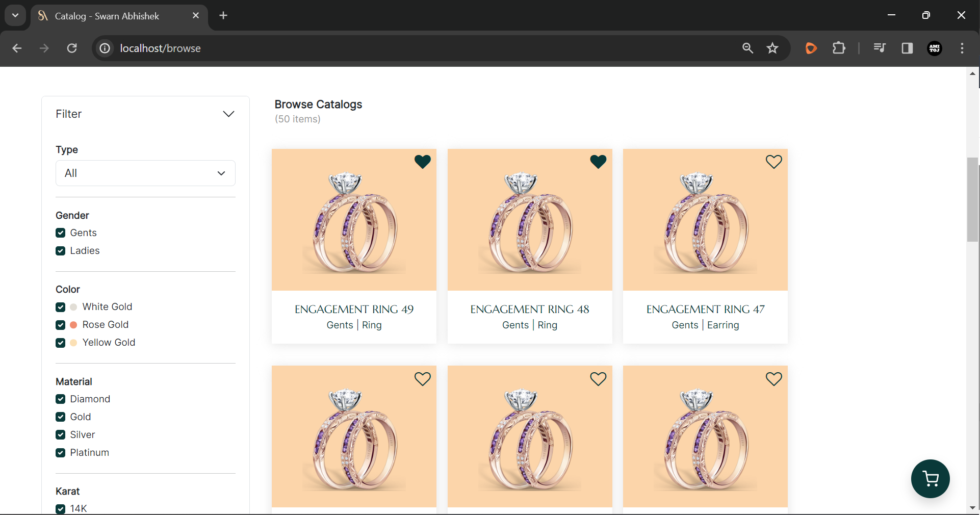This screenshot has width=980, height=515.
Task: Uncheck the Gents gender filter
Action: [x=61, y=233]
